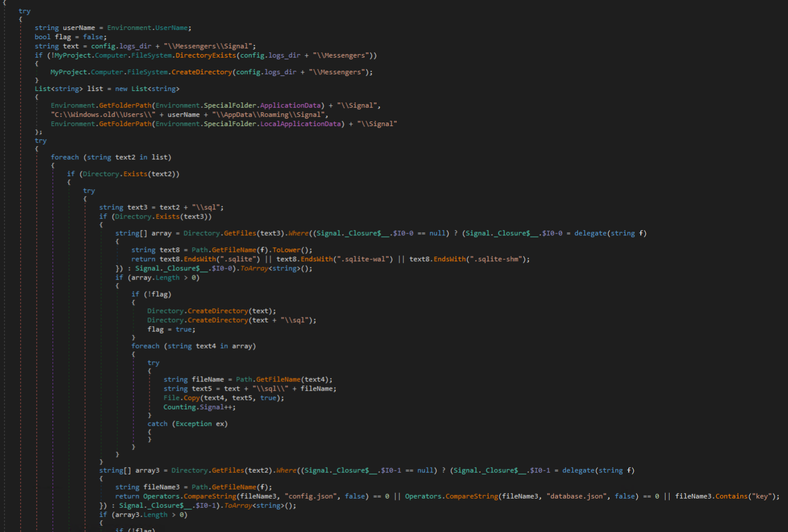Click the 'if (Directory.Exists(text2))' condition

(123, 174)
